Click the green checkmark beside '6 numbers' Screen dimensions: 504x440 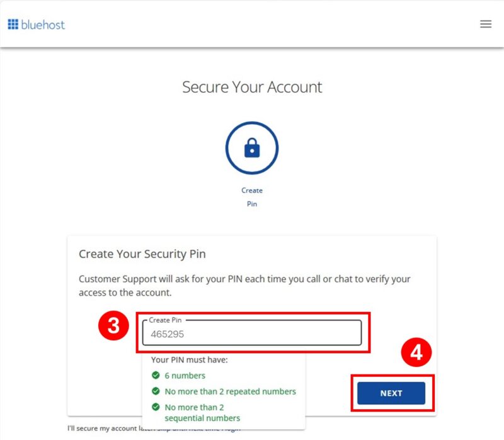(157, 375)
